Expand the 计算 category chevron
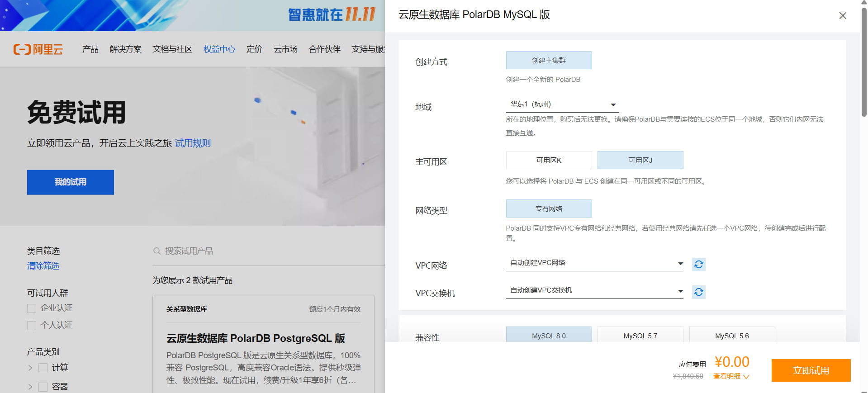868x393 pixels. (30, 368)
